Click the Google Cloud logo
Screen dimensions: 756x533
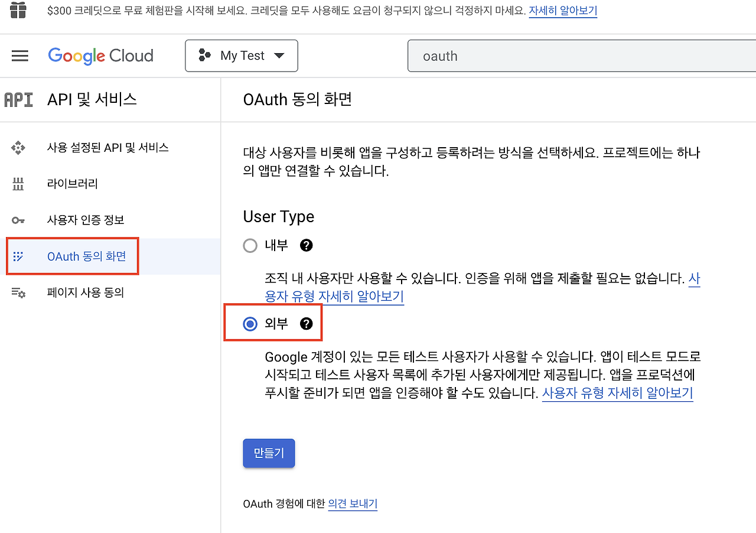point(101,56)
